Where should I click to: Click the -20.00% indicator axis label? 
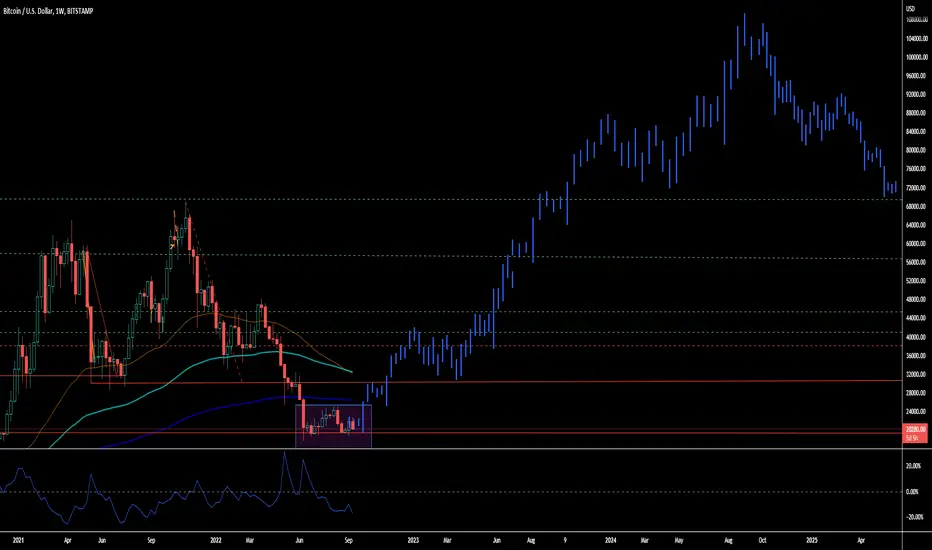click(x=913, y=517)
